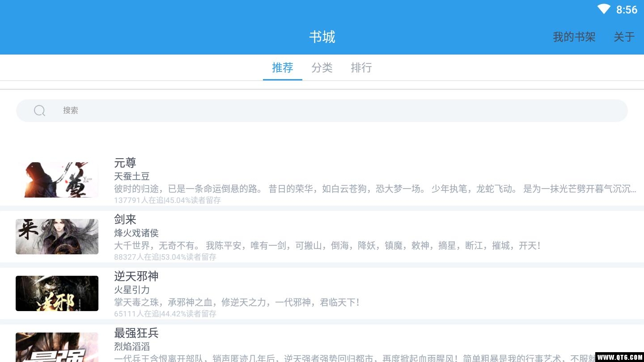Click the 137791人在追 stats line
This screenshot has height=362, width=644.
168,200
